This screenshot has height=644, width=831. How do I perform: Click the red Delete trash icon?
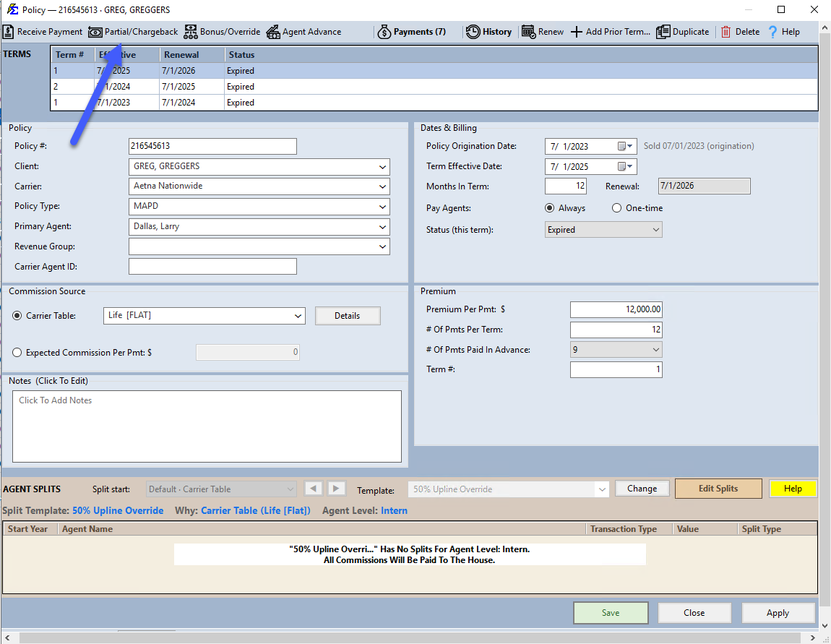coord(725,32)
